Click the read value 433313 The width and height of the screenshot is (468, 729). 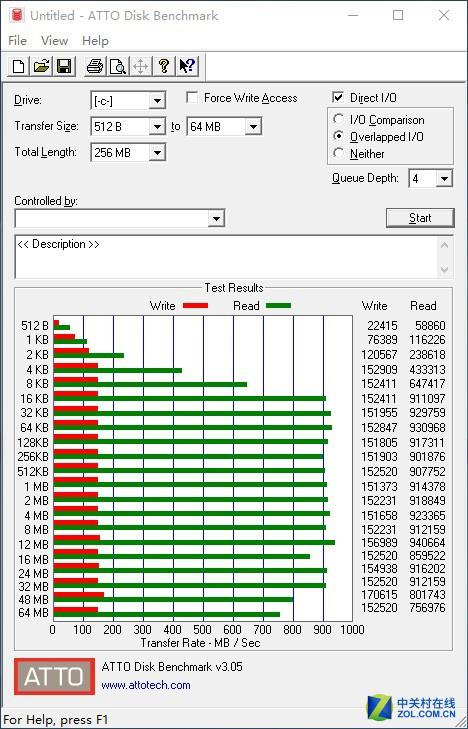[427, 370]
